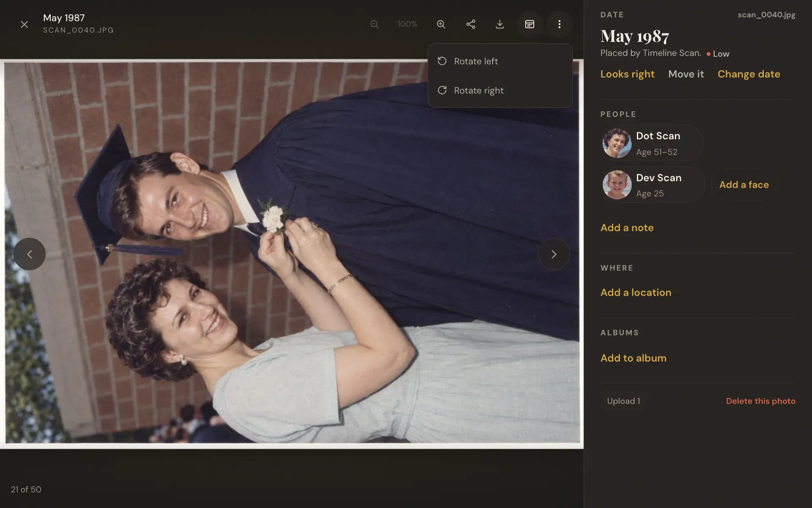Choose Rotate right from the menu
This screenshot has width=812, height=508.
500,91
